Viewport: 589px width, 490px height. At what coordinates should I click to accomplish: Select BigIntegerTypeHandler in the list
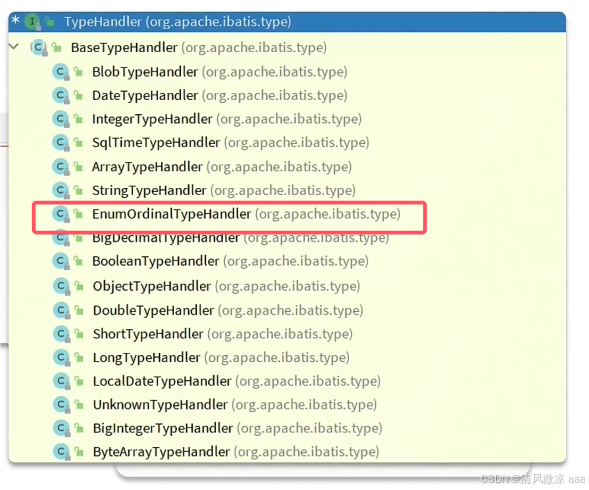[x=237, y=428]
